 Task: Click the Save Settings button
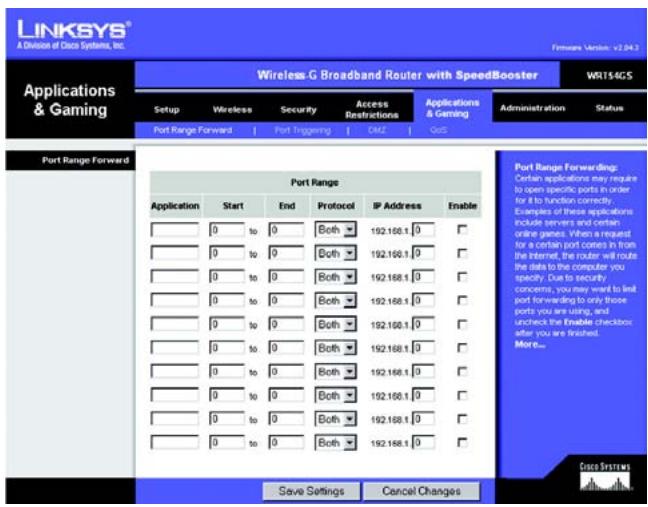point(311,491)
